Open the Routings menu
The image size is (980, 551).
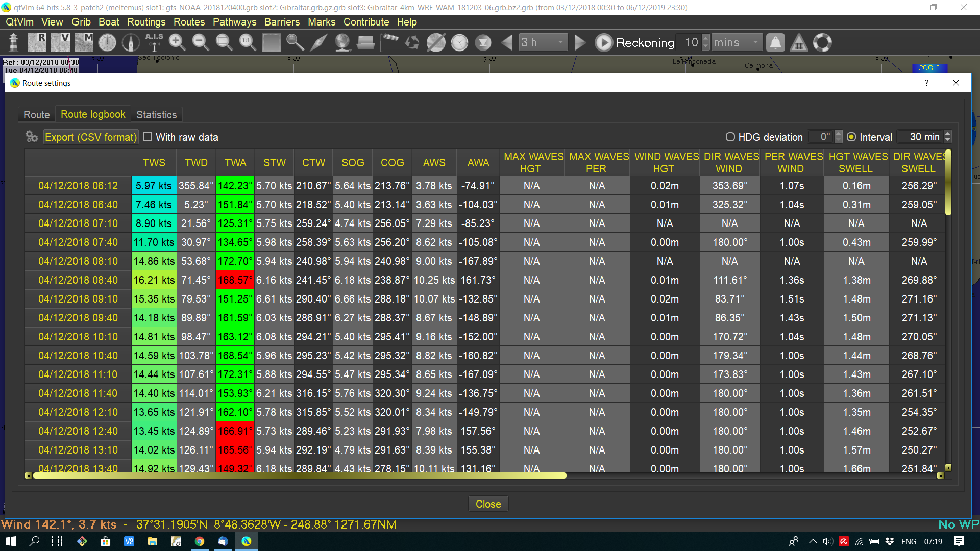pyautogui.click(x=146, y=22)
